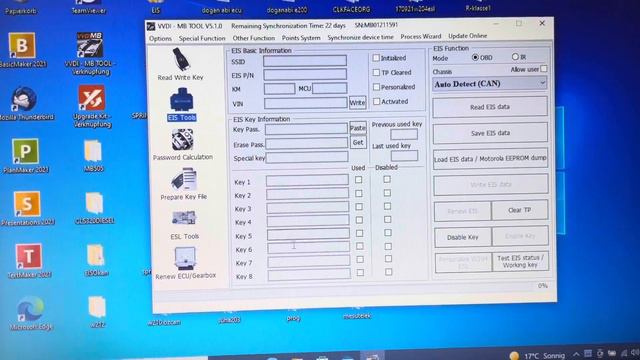This screenshot has height=360, width=640.
Task: Open Renew ECU/Gearbox tool
Action: (x=185, y=263)
